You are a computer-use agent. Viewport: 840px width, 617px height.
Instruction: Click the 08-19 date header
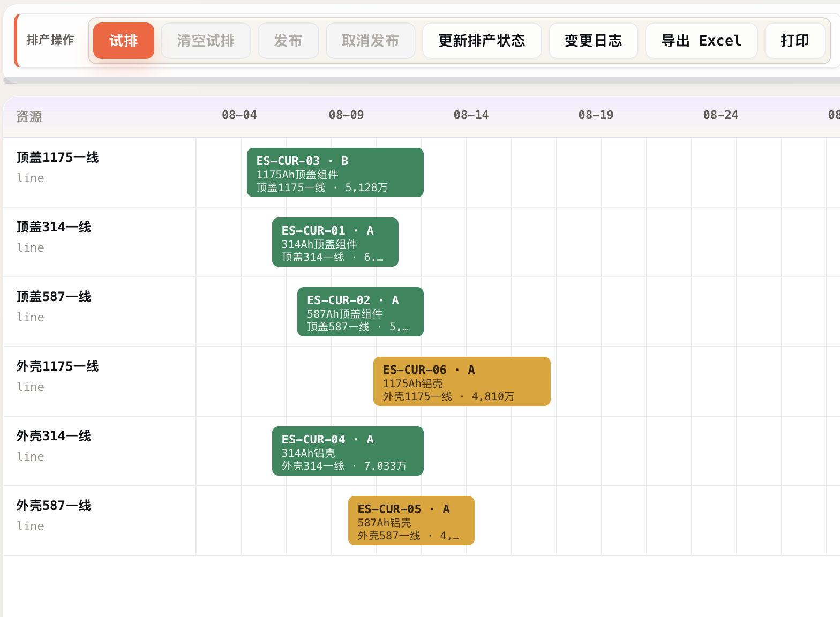coord(596,115)
